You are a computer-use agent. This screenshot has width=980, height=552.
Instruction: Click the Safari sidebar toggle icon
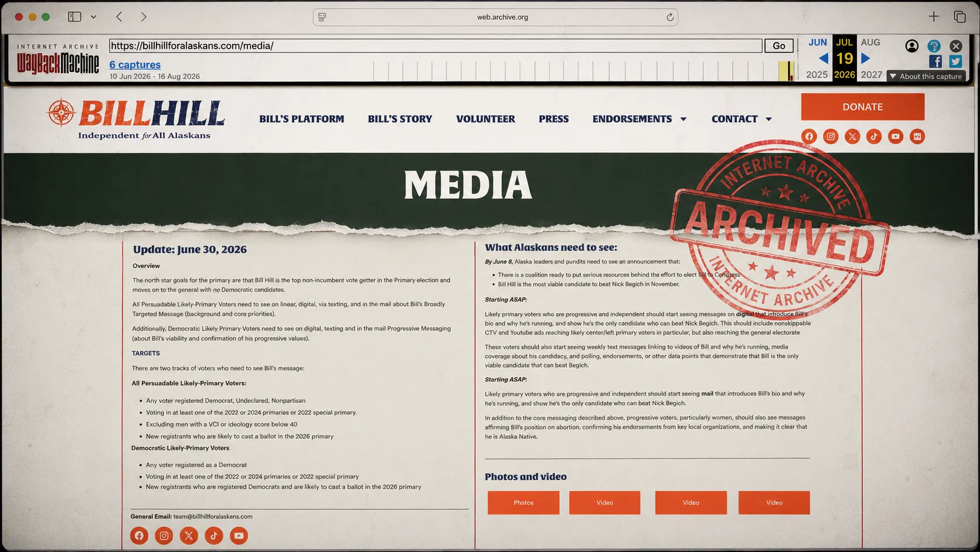click(74, 17)
